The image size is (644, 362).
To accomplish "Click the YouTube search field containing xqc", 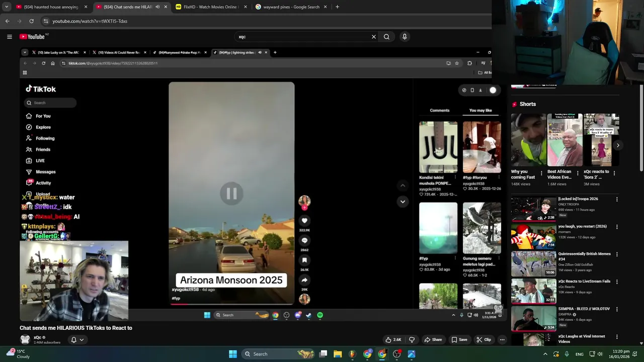I will click(302, 37).
